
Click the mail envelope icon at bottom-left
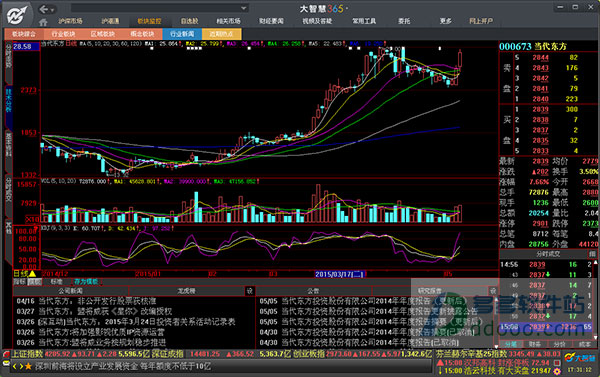coord(6,362)
